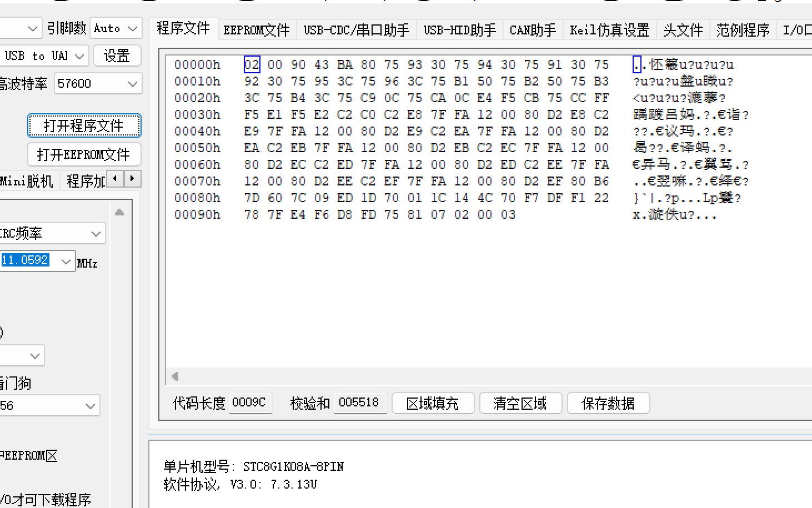Click address label 00070h
Screen dimensions: 812x508
(197, 181)
